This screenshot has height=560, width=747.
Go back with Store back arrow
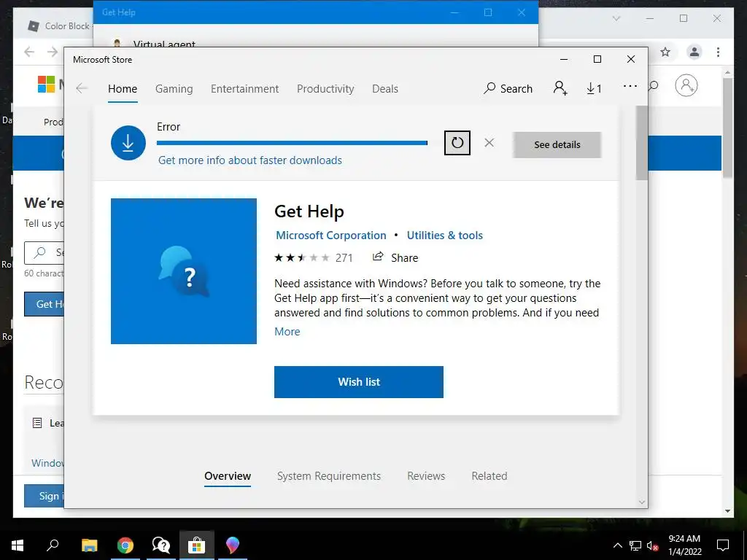point(82,88)
